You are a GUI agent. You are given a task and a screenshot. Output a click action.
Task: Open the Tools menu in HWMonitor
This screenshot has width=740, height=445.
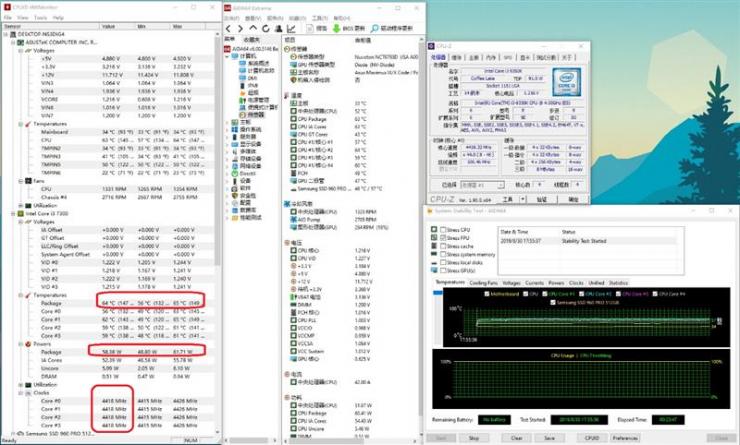[40, 17]
